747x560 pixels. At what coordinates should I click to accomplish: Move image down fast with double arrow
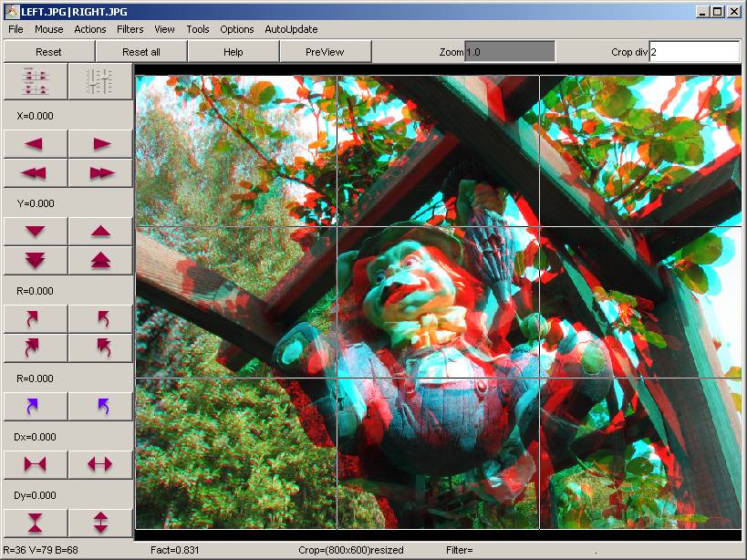[x=36, y=261]
